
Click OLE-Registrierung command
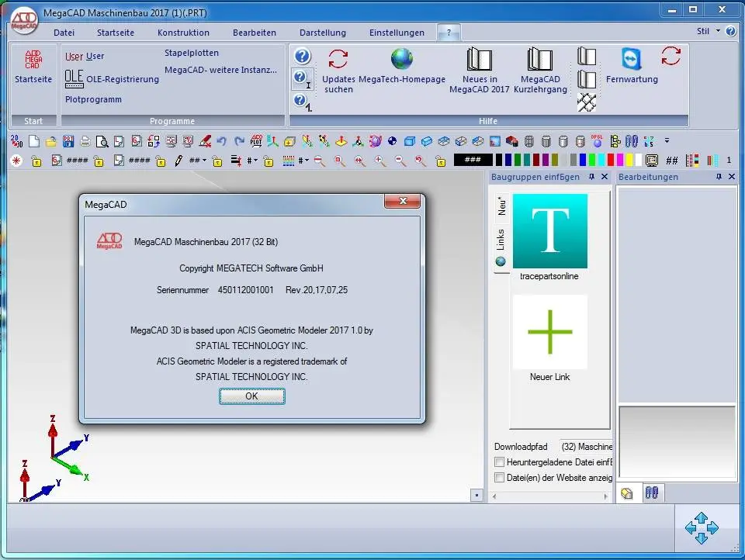[112, 79]
